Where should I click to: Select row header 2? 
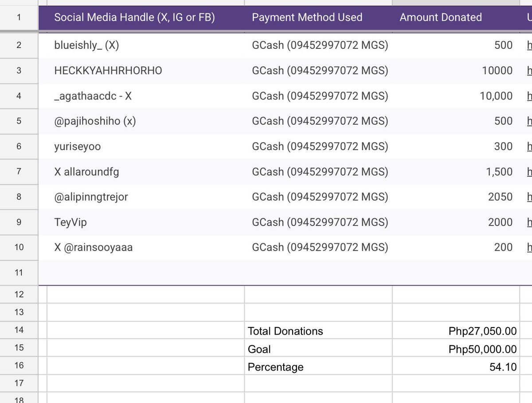coord(19,45)
